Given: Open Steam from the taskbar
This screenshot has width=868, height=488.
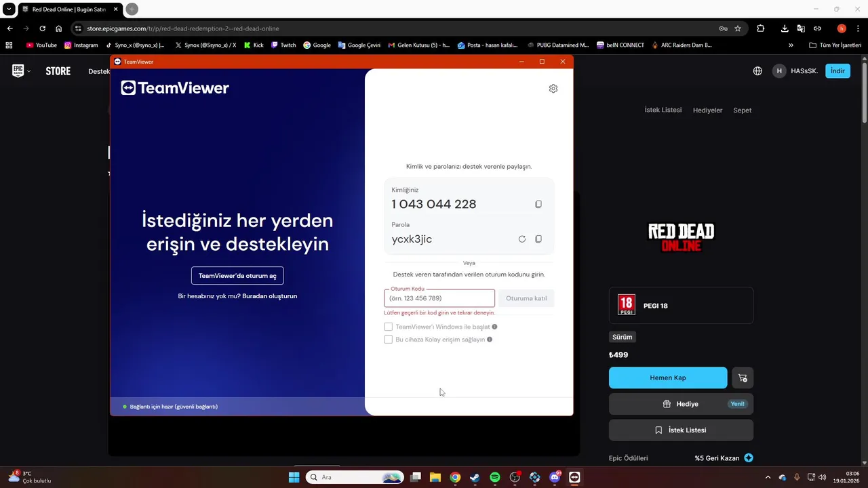Looking at the screenshot, I should [475, 477].
